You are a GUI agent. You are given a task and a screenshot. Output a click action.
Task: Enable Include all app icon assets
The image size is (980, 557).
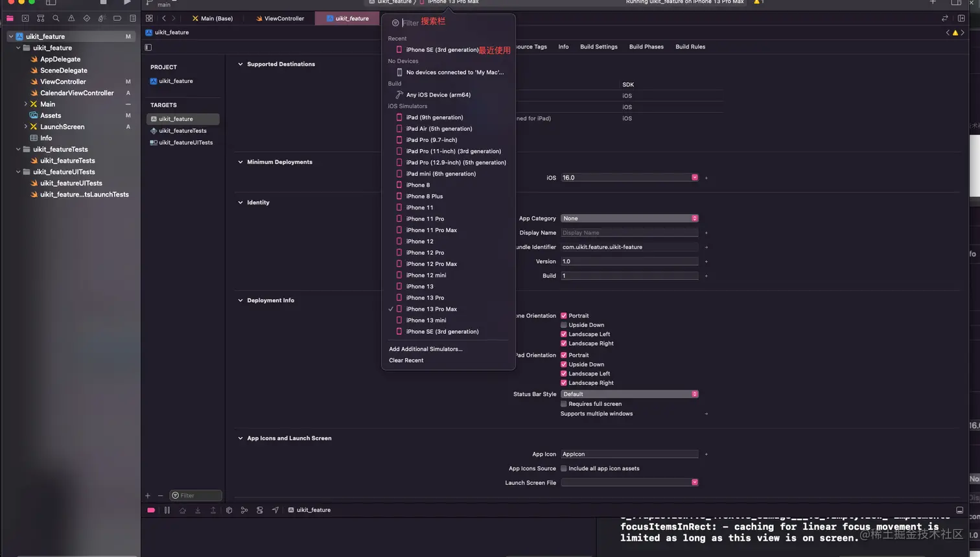(x=564, y=469)
